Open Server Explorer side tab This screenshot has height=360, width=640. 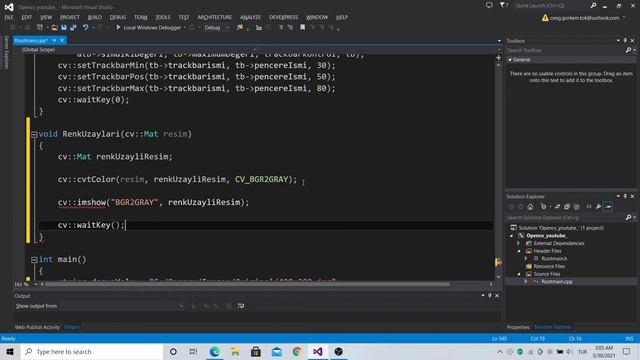(6, 52)
